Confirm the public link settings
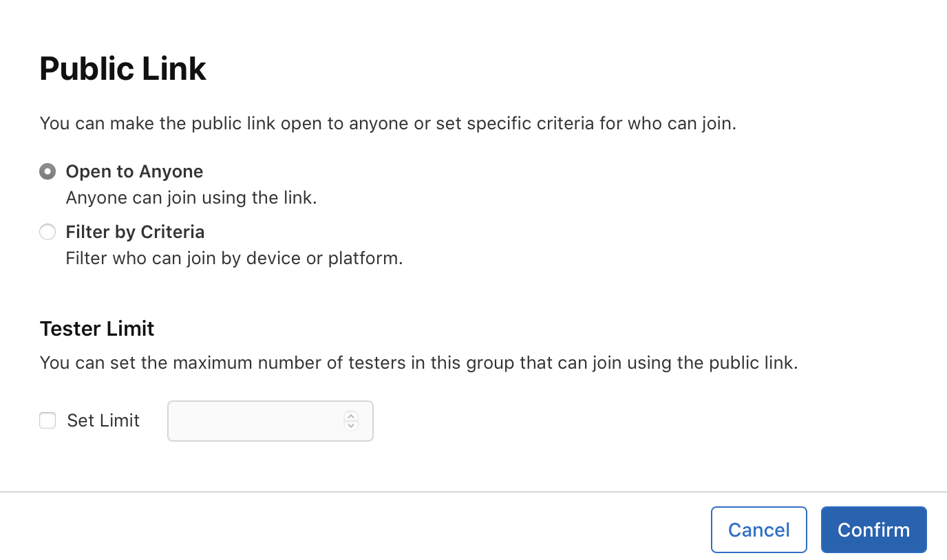This screenshot has height=560, width=947. pos(873,530)
